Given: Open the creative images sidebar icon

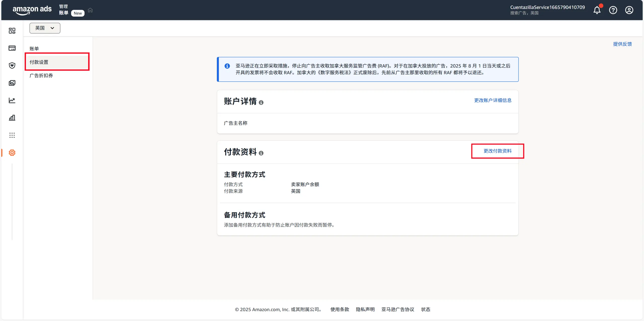Looking at the screenshot, I should click(x=12, y=83).
